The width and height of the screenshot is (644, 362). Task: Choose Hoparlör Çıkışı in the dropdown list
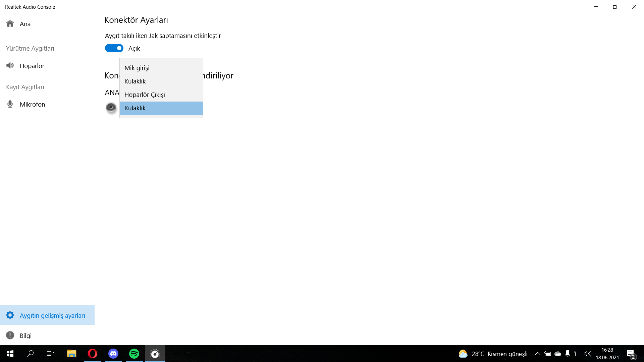tap(145, 95)
